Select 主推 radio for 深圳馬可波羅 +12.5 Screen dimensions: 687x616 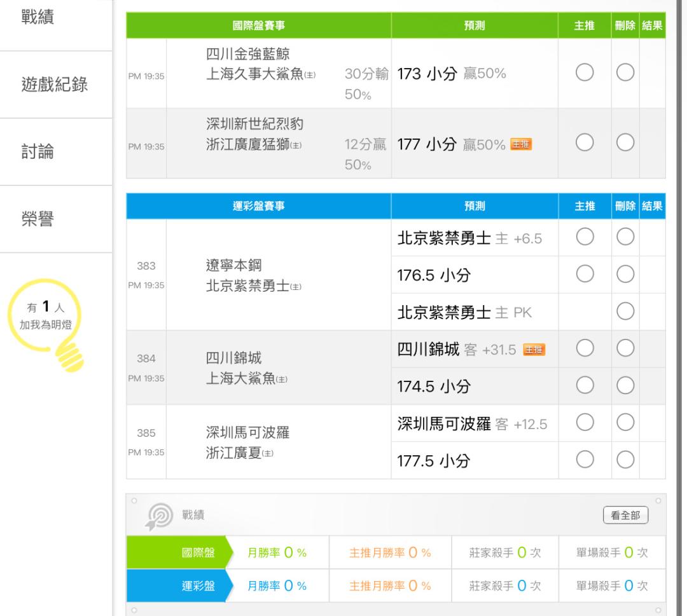tap(585, 423)
